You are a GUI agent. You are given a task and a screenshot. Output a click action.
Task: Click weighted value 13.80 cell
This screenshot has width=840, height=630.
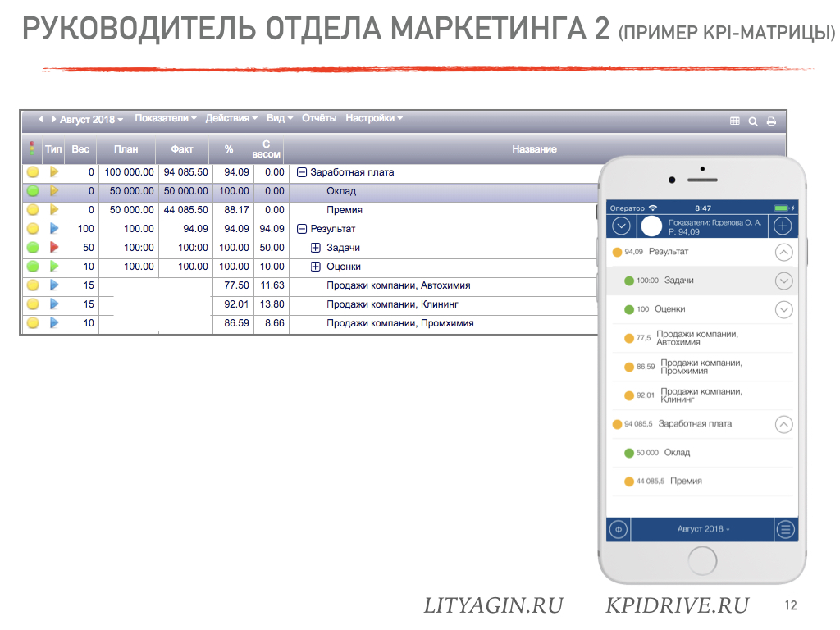(x=272, y=304)
